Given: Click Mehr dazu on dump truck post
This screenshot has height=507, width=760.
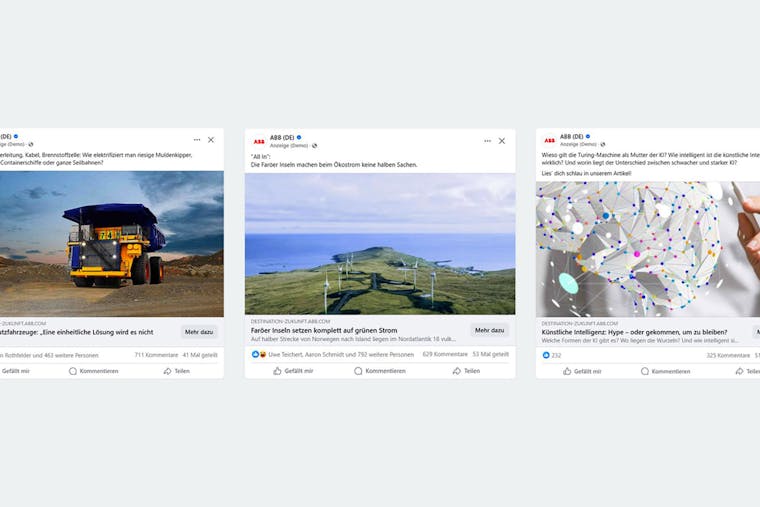Looking at the screenshot, I should (199, 332).
